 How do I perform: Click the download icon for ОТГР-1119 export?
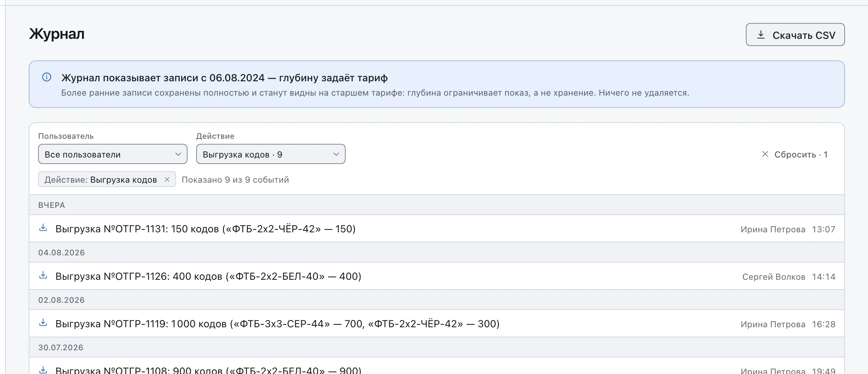point(43,323)
